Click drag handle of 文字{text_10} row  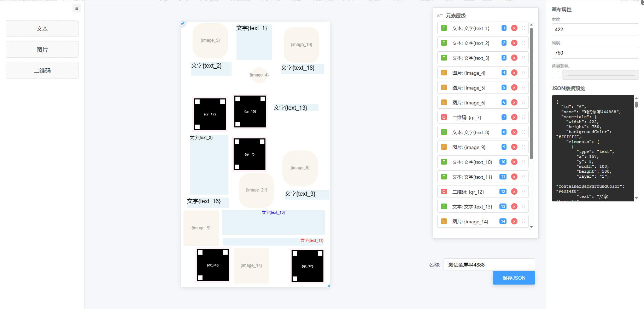pyautogui.click(x=523, y=162)
